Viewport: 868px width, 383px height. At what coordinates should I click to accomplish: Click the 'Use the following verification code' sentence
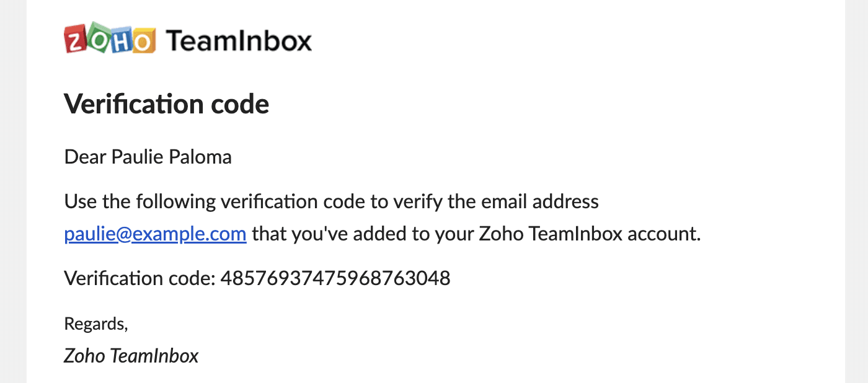pos(332,201)
